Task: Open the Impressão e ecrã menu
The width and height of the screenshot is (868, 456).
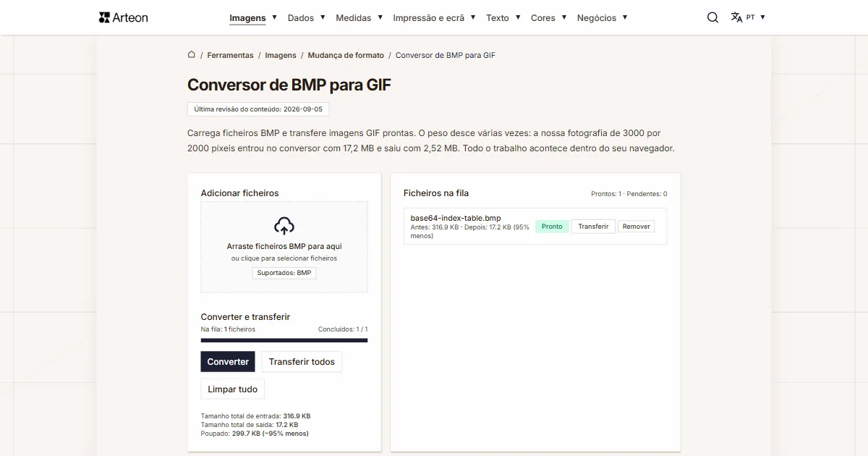Action: [x=429, y=18]
